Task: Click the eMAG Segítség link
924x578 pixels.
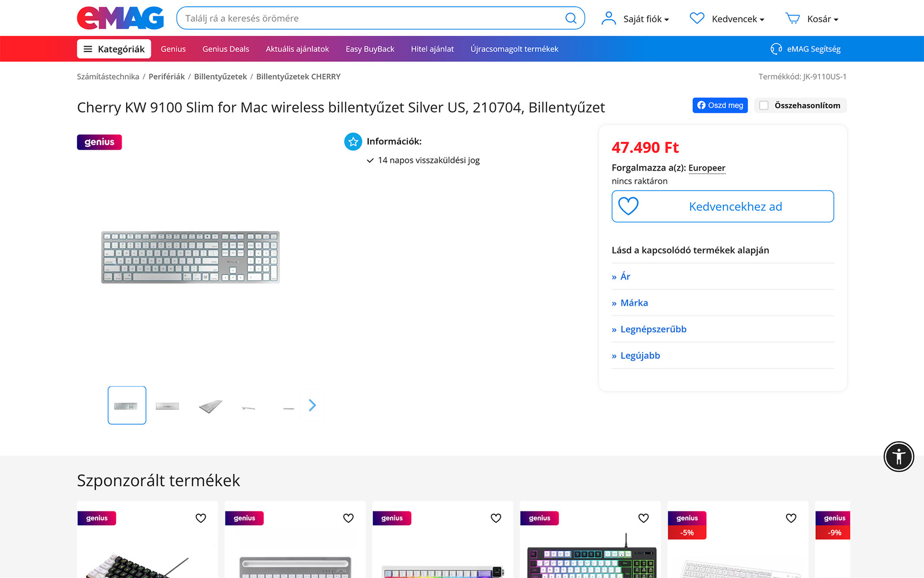Action: (814, 49)
